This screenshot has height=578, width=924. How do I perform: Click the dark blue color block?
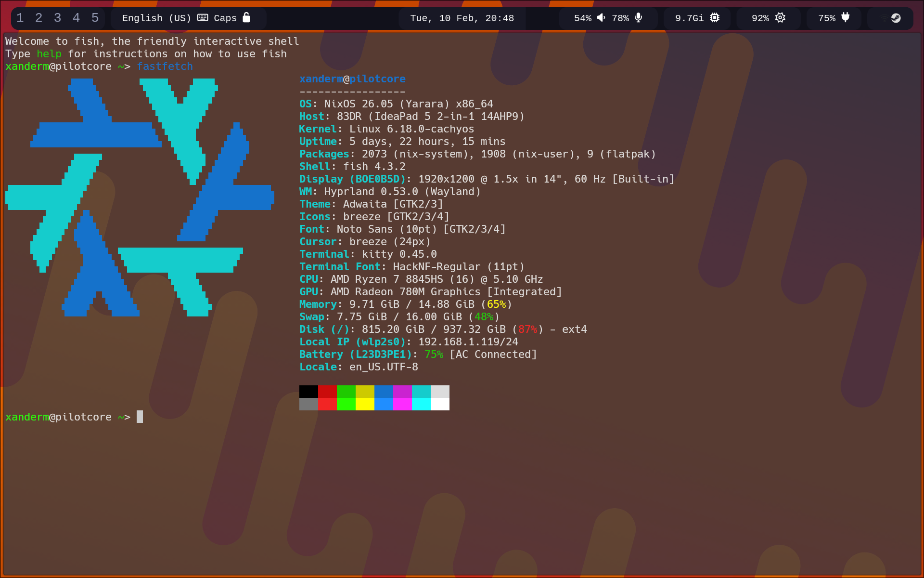pos(384,392)
